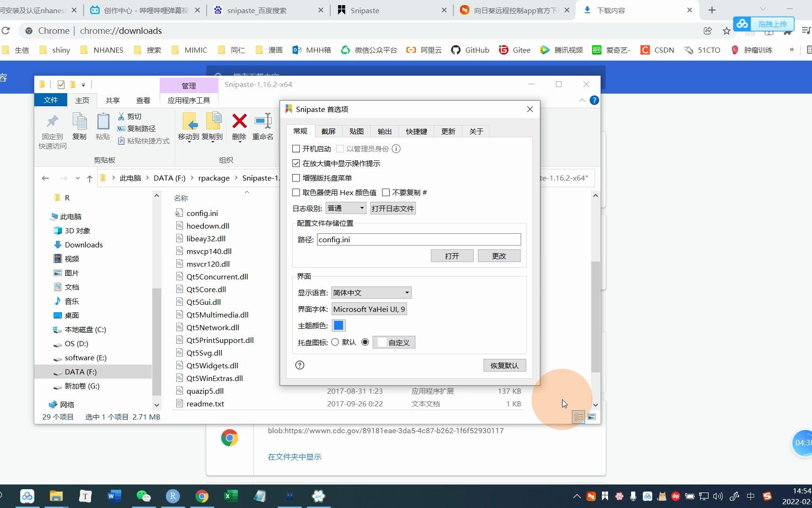
Task: Switch to the 截屏 tab in preferences
Action: click(x=328, y=131)
